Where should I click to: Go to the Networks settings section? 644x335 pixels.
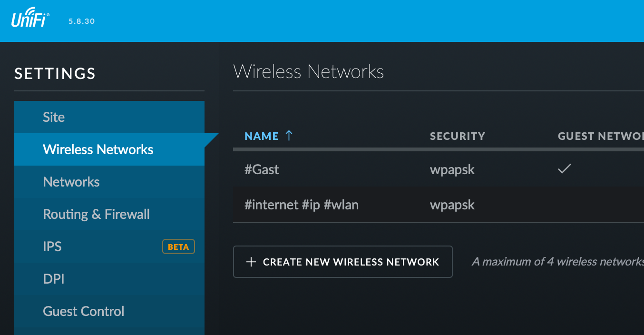(x=71, y=182)
